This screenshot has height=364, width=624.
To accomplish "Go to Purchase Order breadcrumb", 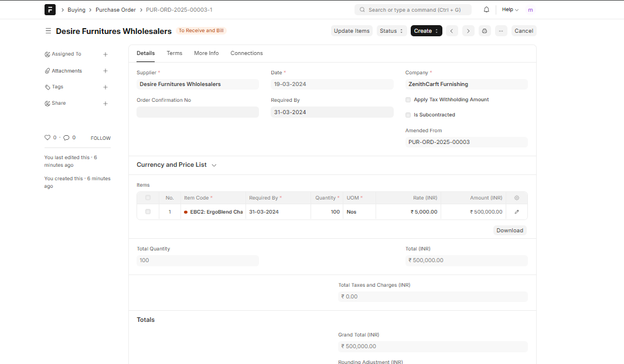I will pos(115,9).
